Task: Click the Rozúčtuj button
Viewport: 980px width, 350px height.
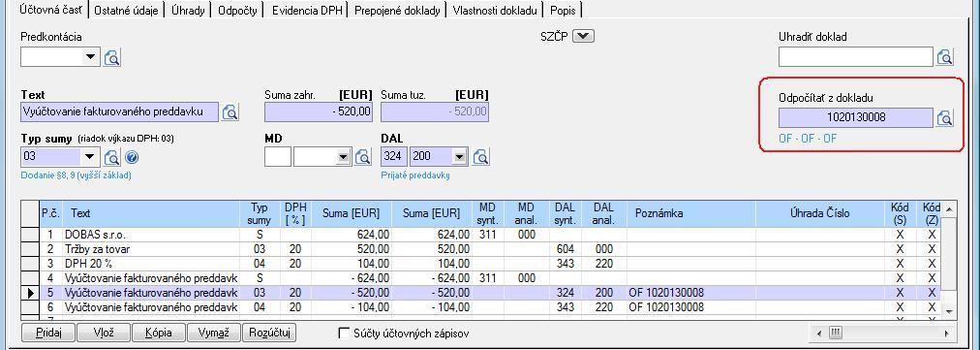Action: 269,333
